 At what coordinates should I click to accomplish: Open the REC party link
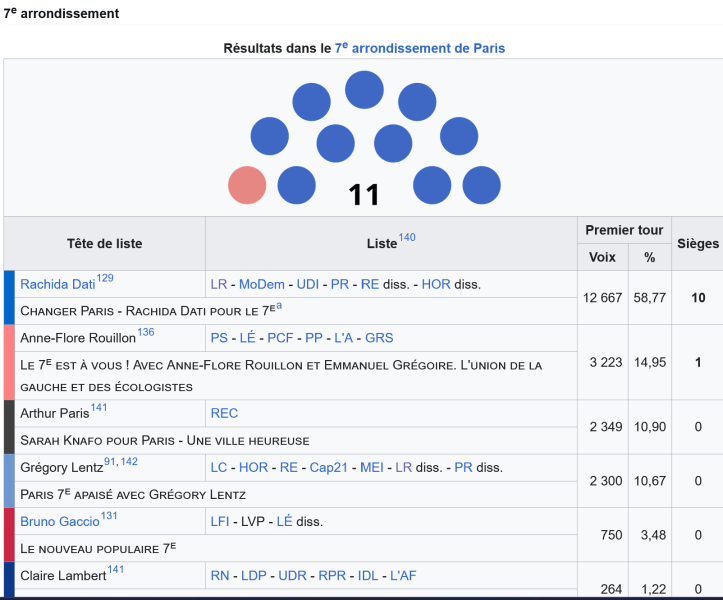(224, 413)
